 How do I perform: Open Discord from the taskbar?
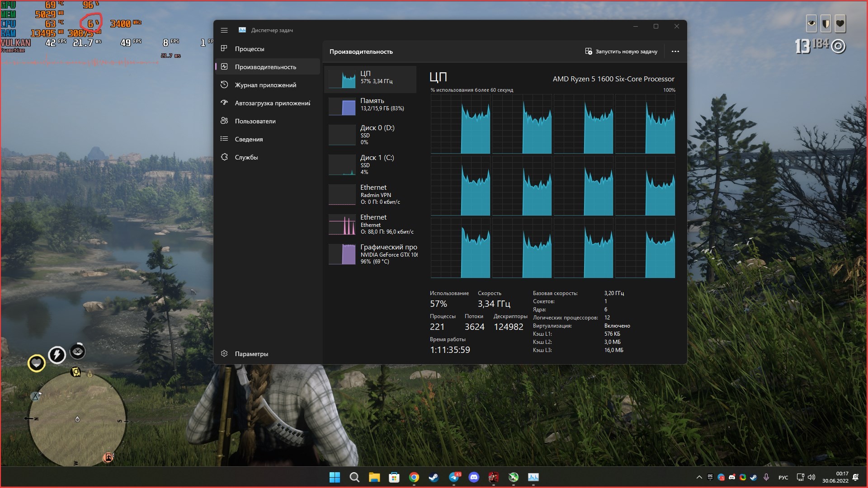pyautogui.click(x=474, y=477)
